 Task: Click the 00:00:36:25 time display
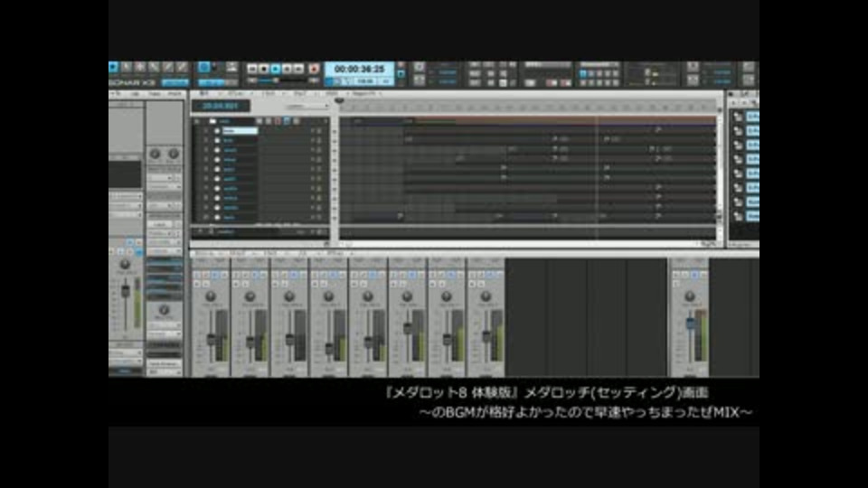359,70
